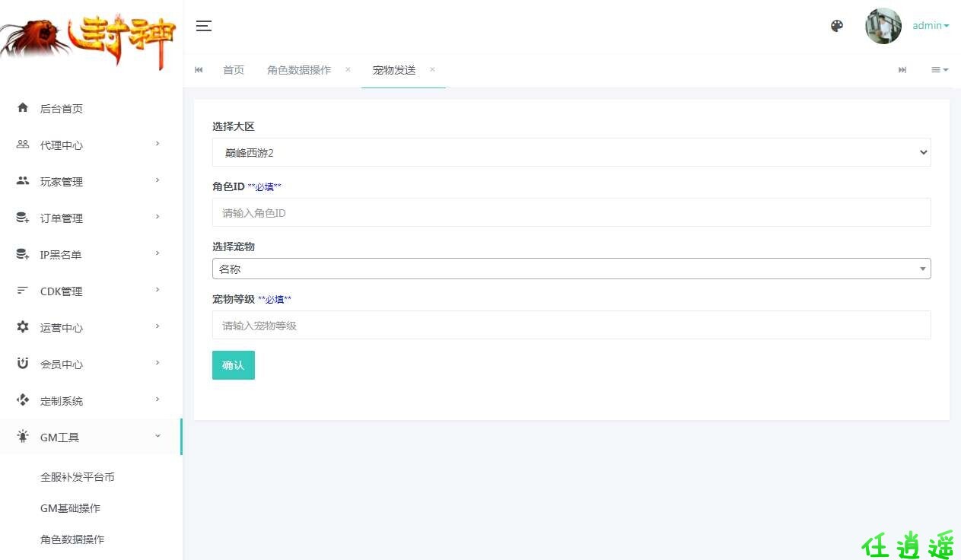961x560 pixels.
Task: Open the 选择宠物 name dropdown
Action: point(571,269)
